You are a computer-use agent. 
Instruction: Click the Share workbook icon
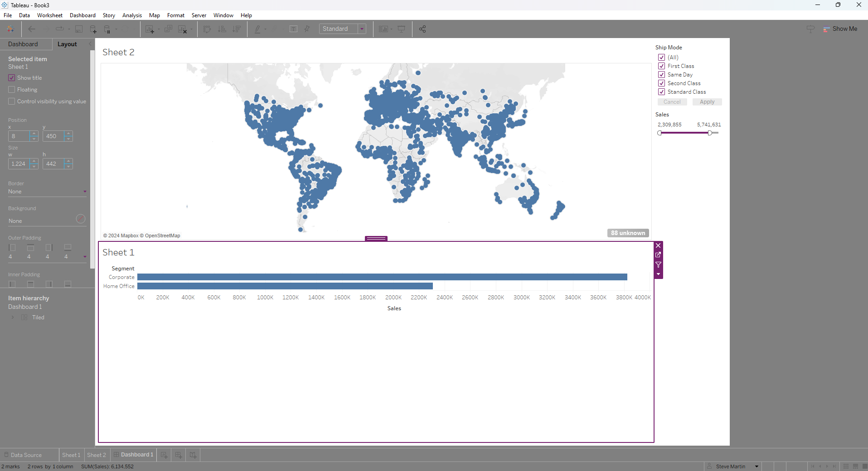(422, 29)
